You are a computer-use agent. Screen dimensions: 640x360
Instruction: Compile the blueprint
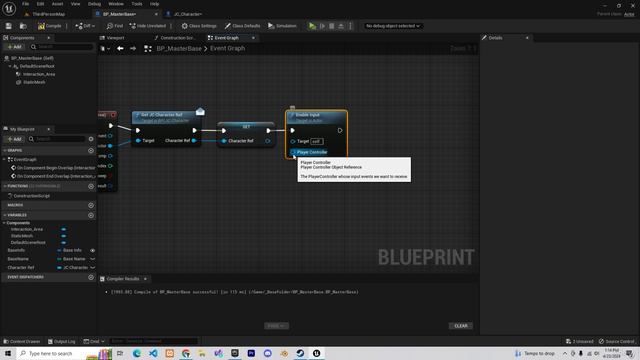coord(49,26)
